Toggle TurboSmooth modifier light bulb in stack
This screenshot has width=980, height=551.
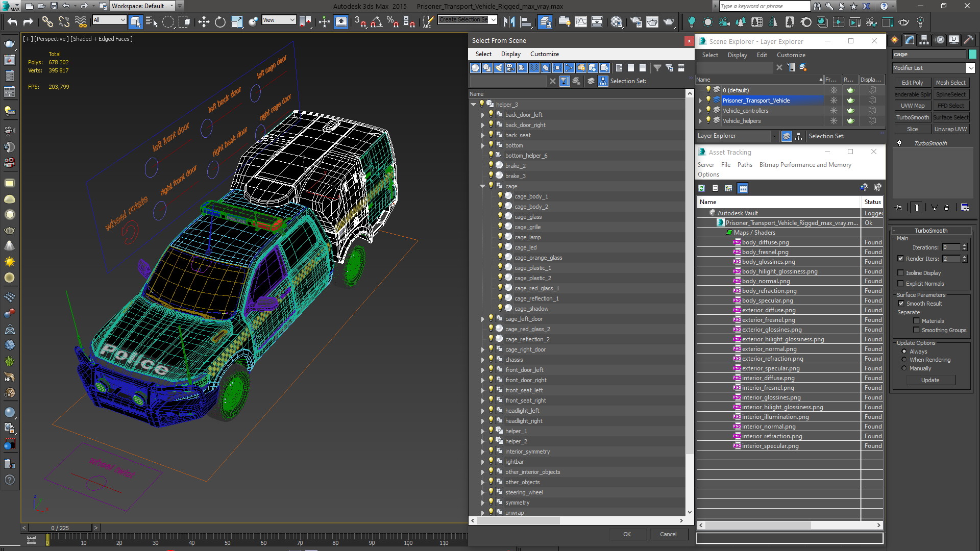click(899, 143)
